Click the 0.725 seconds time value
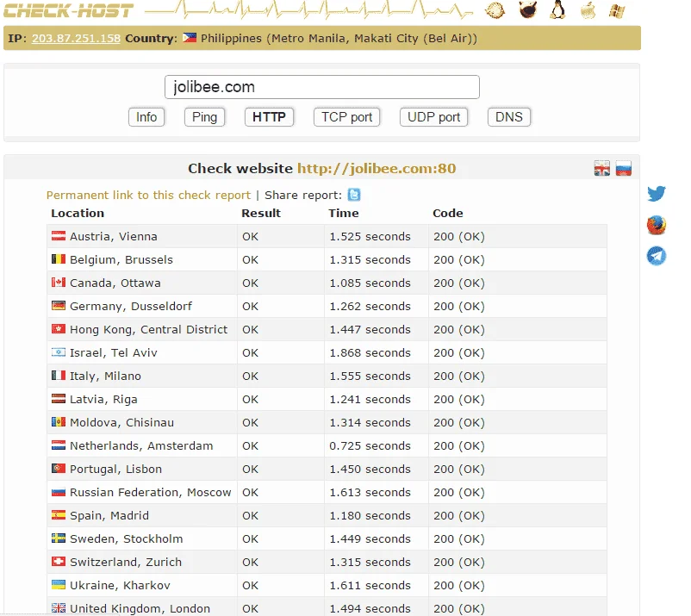This screenshot has width=691, height=616. (x=370, y=446)
